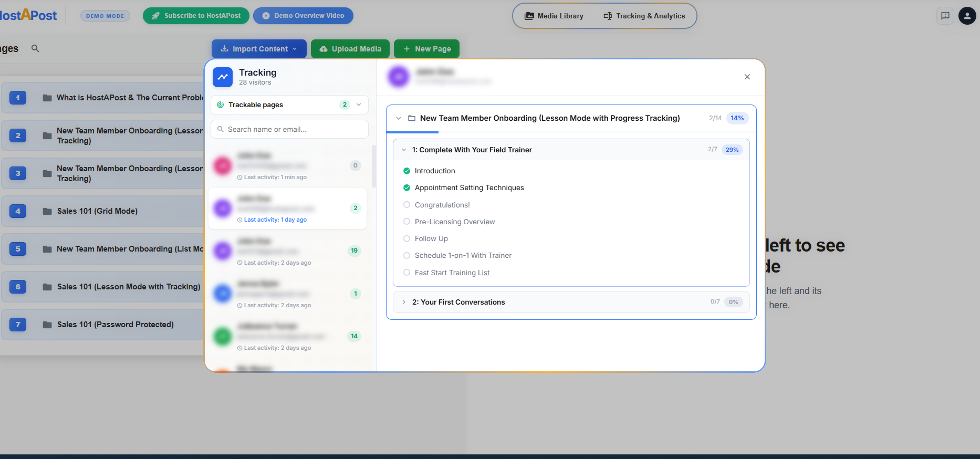This screenshot has height=459, width=980.
Task: Select the visitor with count badge 19
Action: point(287,251)
